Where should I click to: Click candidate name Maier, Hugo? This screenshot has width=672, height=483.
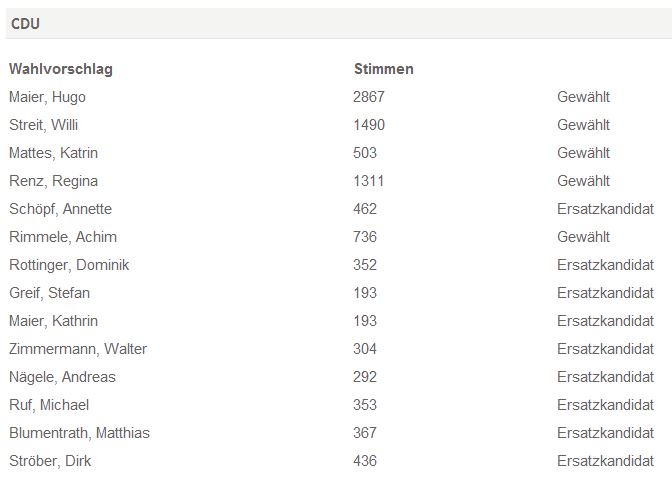tap(47, 97)
